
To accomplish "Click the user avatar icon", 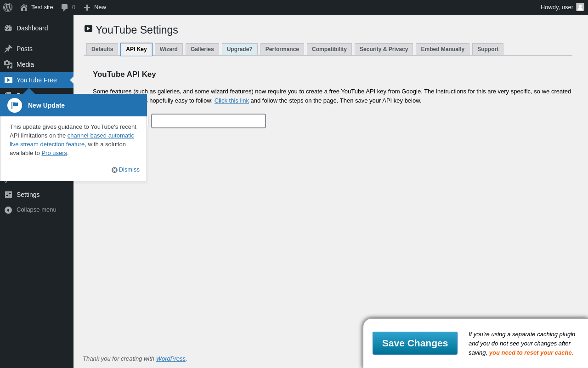I will [580, 7].
